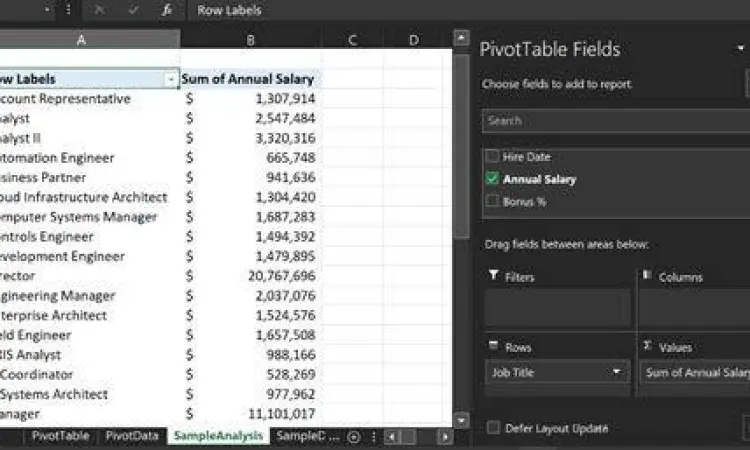Click the Sum of Annual Salary values field

tap(695, 373)
